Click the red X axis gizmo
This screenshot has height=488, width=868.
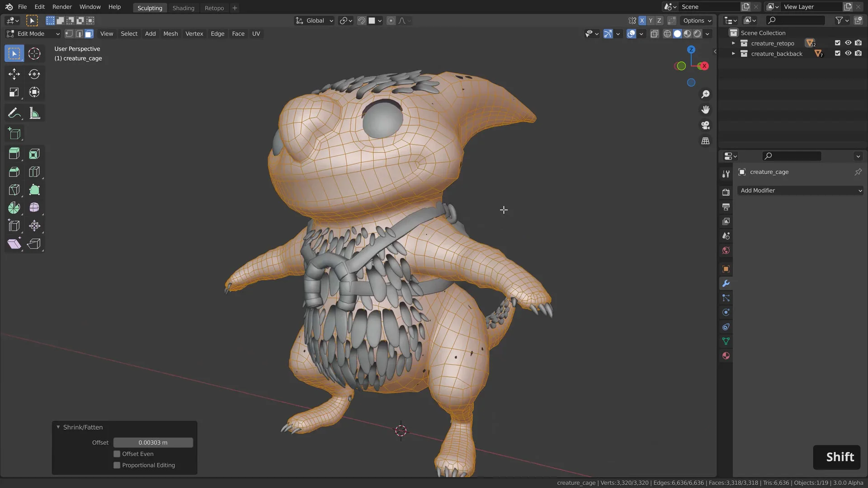point(703,66)
